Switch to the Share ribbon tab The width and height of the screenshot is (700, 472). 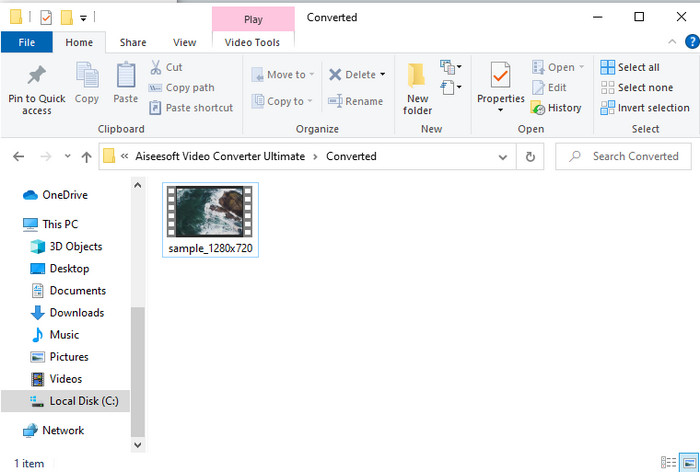[133, 42]
